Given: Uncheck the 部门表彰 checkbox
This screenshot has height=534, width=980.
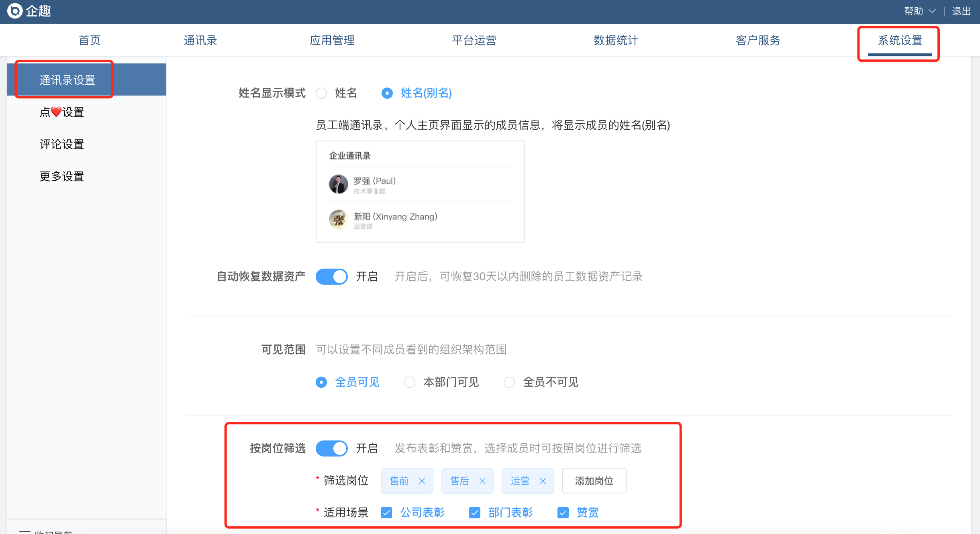Looking at the screenshot, I should (x=475, y=513).
